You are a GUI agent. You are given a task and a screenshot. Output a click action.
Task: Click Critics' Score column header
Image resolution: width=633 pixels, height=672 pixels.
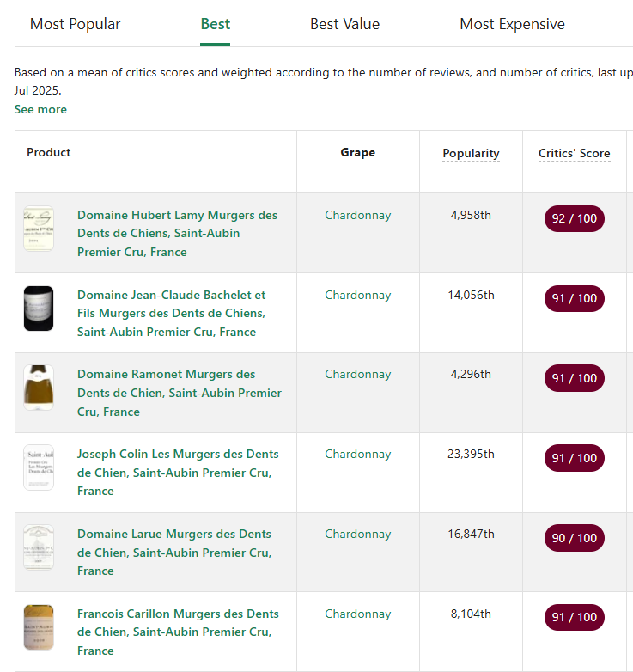pyautogui.click(x=574, y=153)
